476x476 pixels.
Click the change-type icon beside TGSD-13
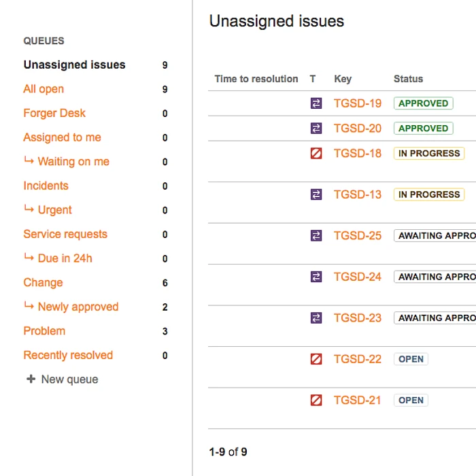click(x=316, y=194)
